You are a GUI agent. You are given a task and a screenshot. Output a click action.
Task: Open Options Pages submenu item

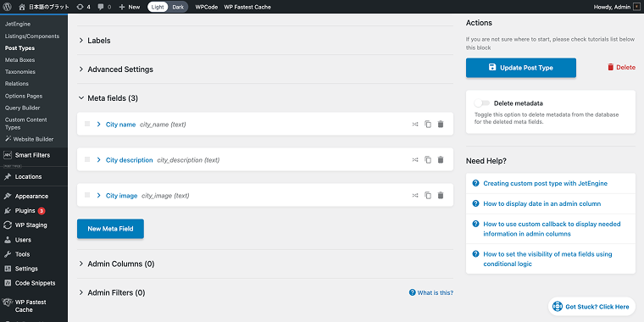(x=24, y=96)
